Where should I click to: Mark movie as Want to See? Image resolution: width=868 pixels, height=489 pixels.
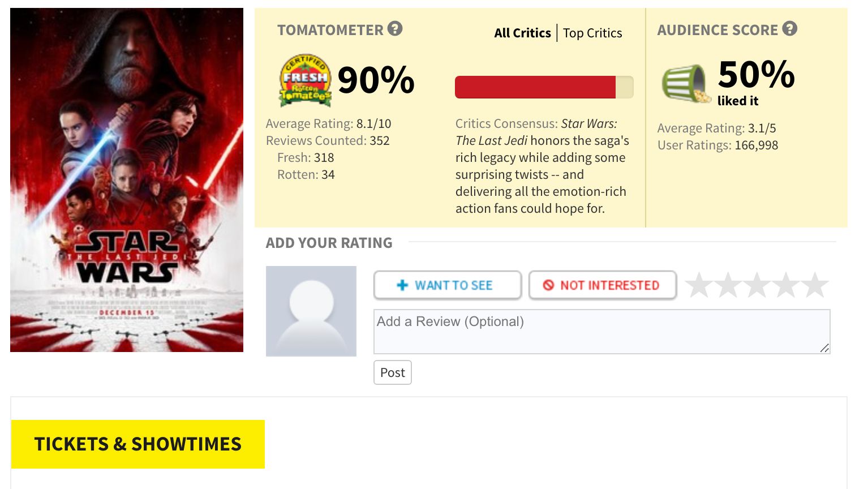click(x=447, y=285)
